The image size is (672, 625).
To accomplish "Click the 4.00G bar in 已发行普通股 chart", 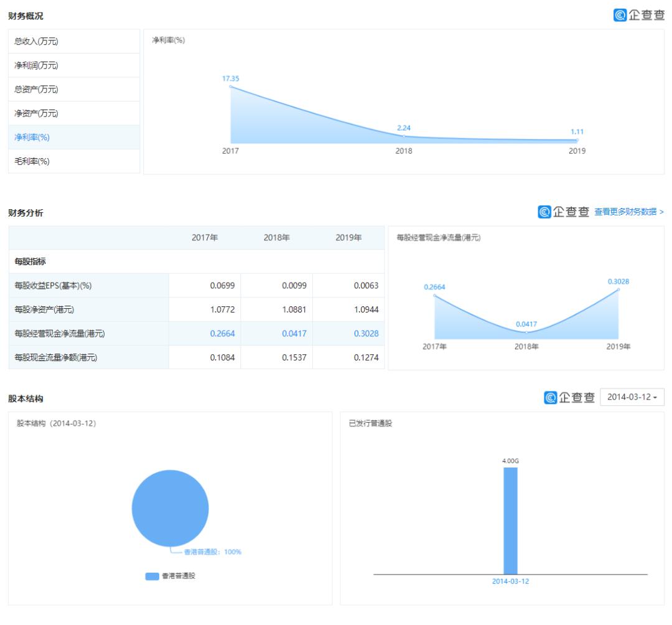I will coord(510,521).
